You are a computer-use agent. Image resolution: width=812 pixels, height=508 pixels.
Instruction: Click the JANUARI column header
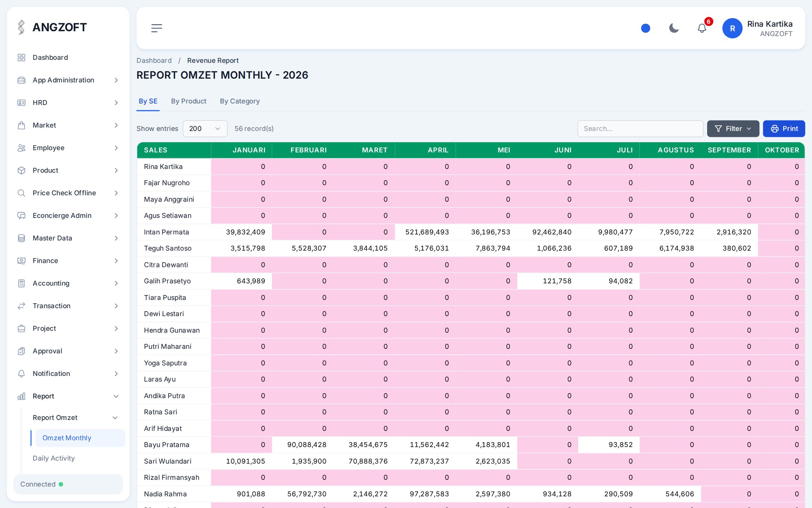coord(241,150)
